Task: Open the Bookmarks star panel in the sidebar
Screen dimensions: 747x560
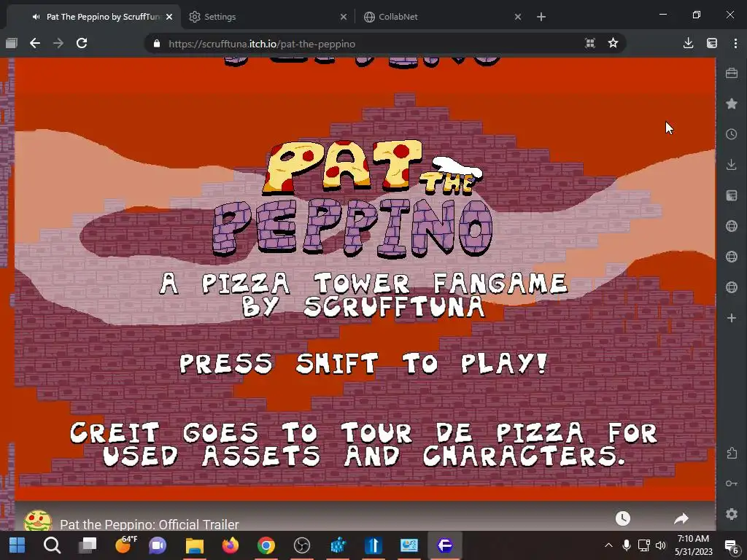Action: tap(732, 104)
